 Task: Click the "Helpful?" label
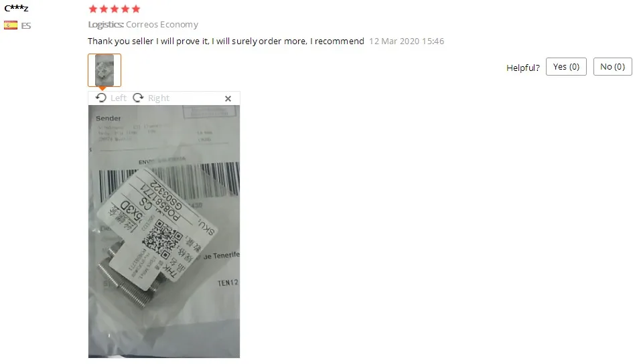523,68
